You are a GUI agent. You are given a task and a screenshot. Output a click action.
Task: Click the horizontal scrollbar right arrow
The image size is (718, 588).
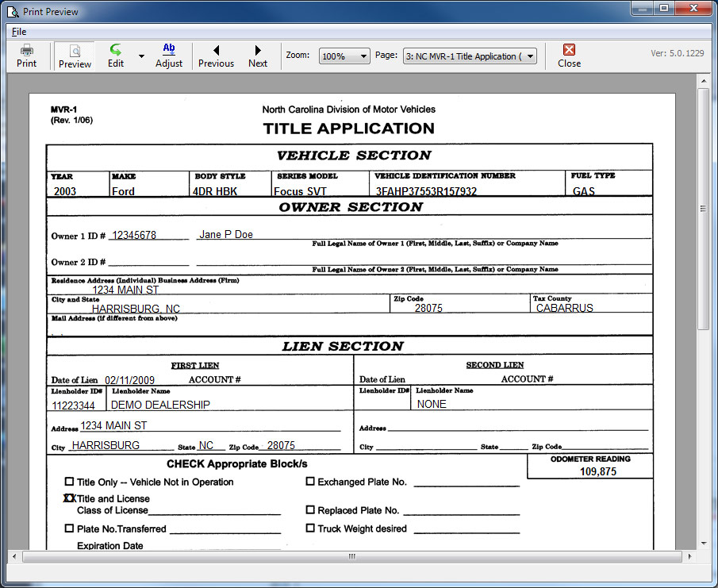(689, 556)
